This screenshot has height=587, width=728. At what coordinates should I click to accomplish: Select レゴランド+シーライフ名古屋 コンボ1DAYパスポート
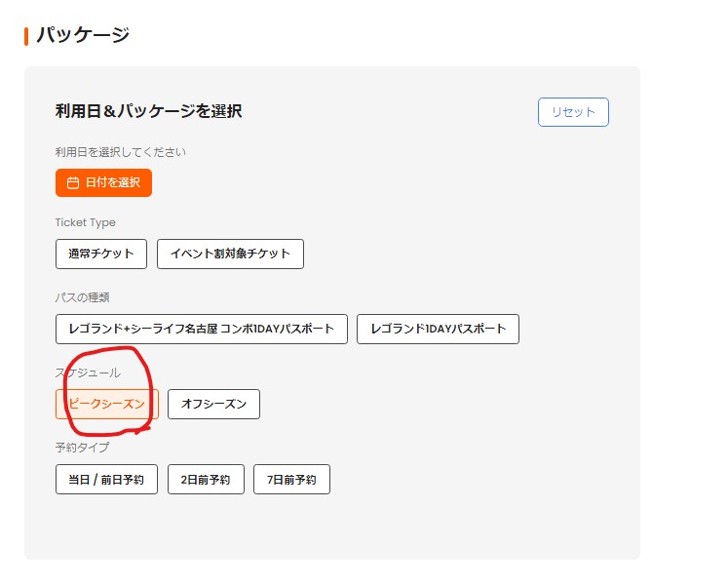pos(202,329)
